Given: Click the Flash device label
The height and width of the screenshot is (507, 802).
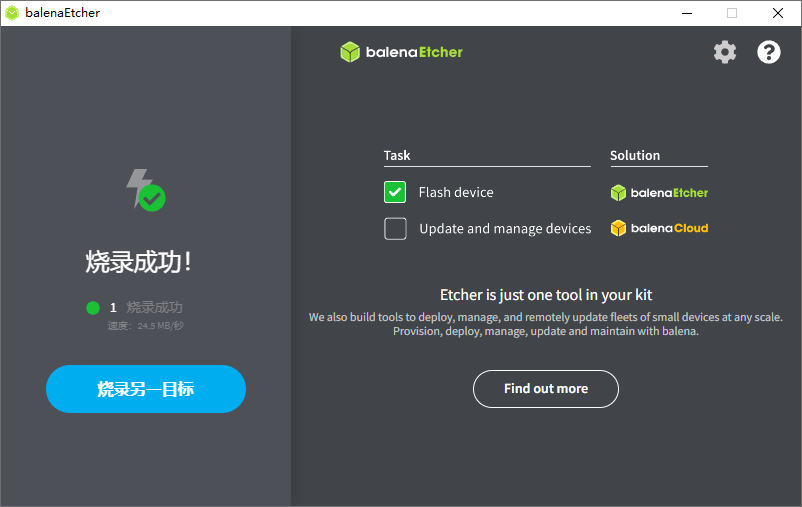Looking at the screenshot, I should tap(456, 192).
